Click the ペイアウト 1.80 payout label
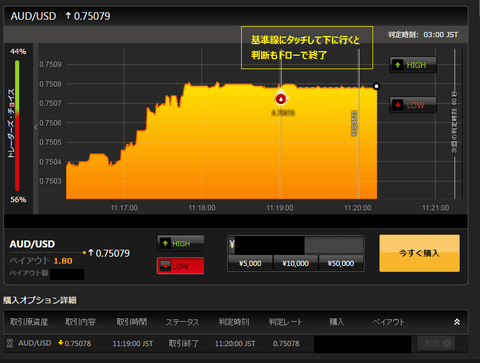The width and height of the screenshot is (480, 363). point(41,261)
